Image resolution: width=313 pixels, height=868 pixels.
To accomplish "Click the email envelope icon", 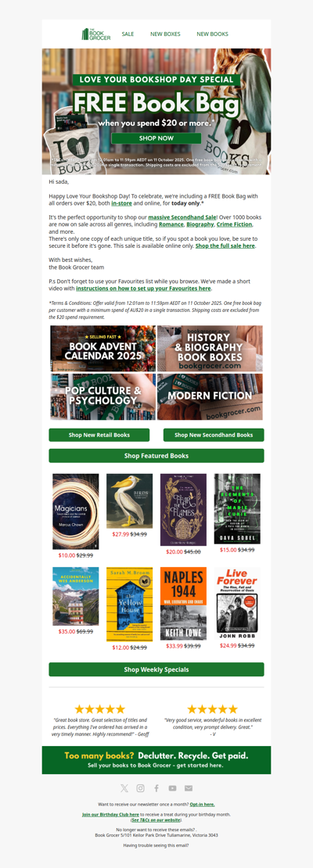I will [189, 788].
